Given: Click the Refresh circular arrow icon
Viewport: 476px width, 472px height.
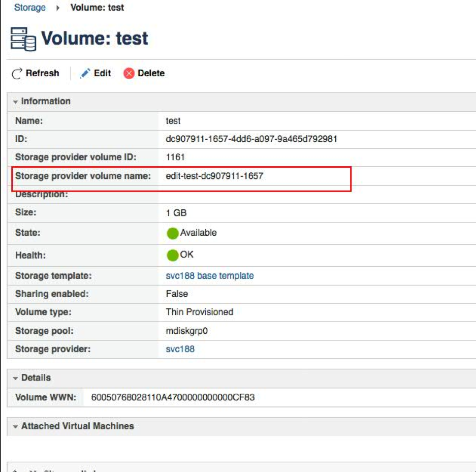Looking at the screenshot, I should coord(17,73).
